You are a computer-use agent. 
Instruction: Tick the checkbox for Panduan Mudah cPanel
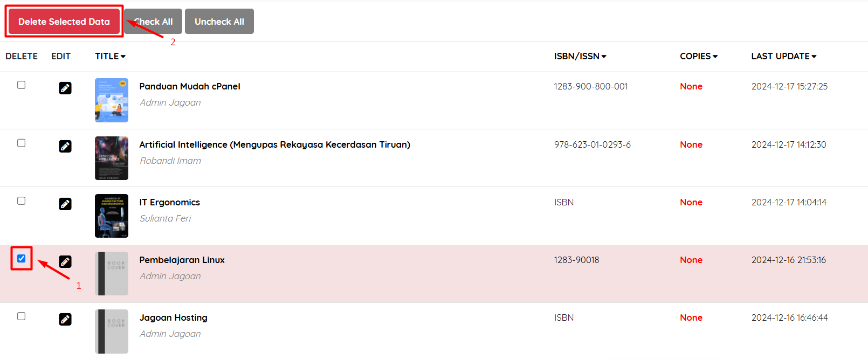coord(22,85)
